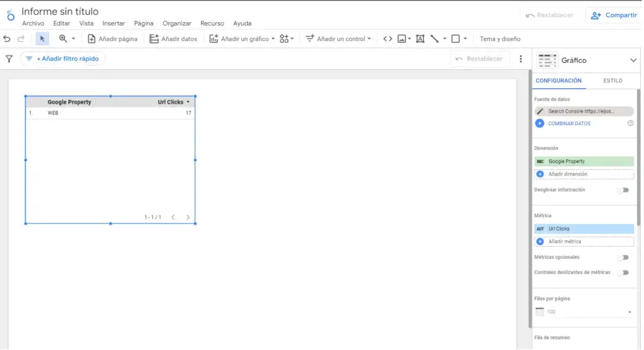This screenshot has height=350, width=644.
Task: Open Añadir un gráfico dropdown
Action: tap(242, 38)
